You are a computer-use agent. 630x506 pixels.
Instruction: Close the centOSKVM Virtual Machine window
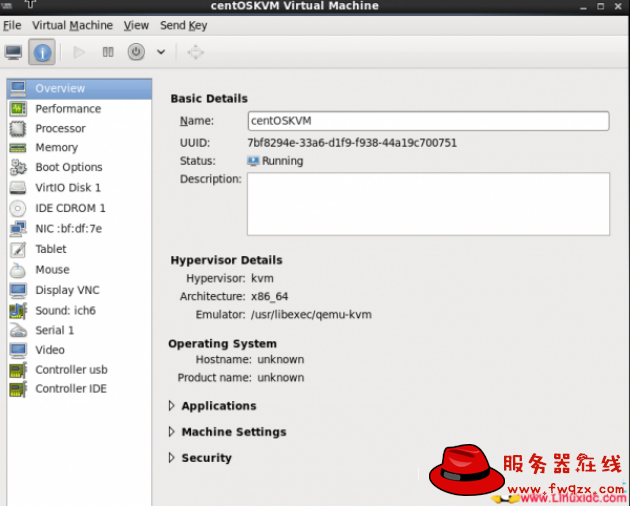[618, 6]
